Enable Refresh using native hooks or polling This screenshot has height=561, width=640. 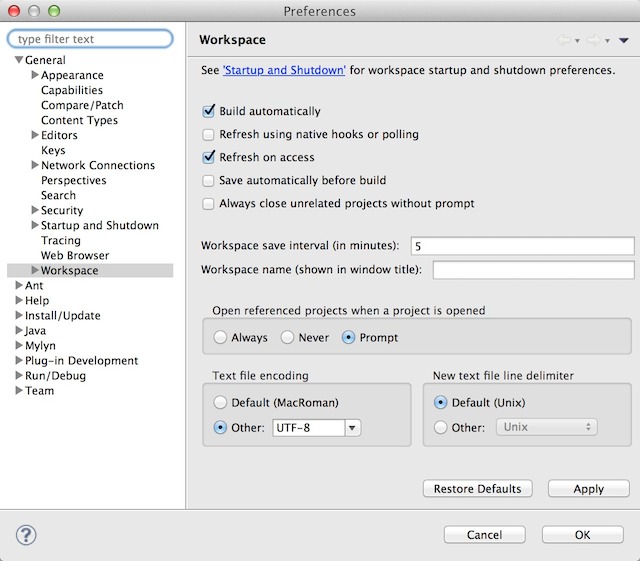point(209,135)
